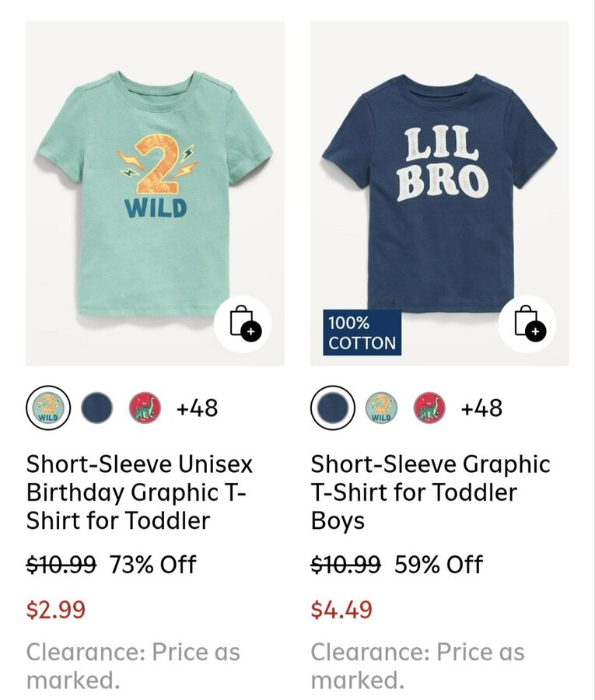The image size is (595, 700).
Task: Open Short-Sleeve Graphic T-Shirt for Toddler Boys link
Action: tap(430, 492)
